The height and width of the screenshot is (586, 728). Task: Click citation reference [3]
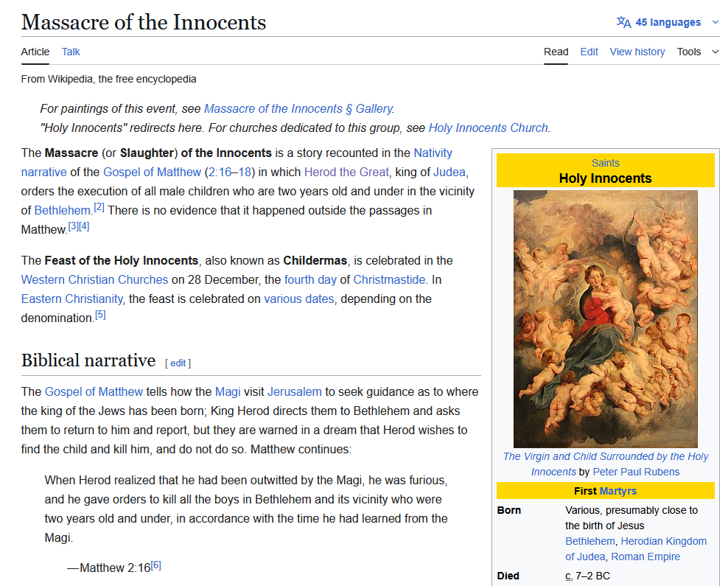point(74,226)
